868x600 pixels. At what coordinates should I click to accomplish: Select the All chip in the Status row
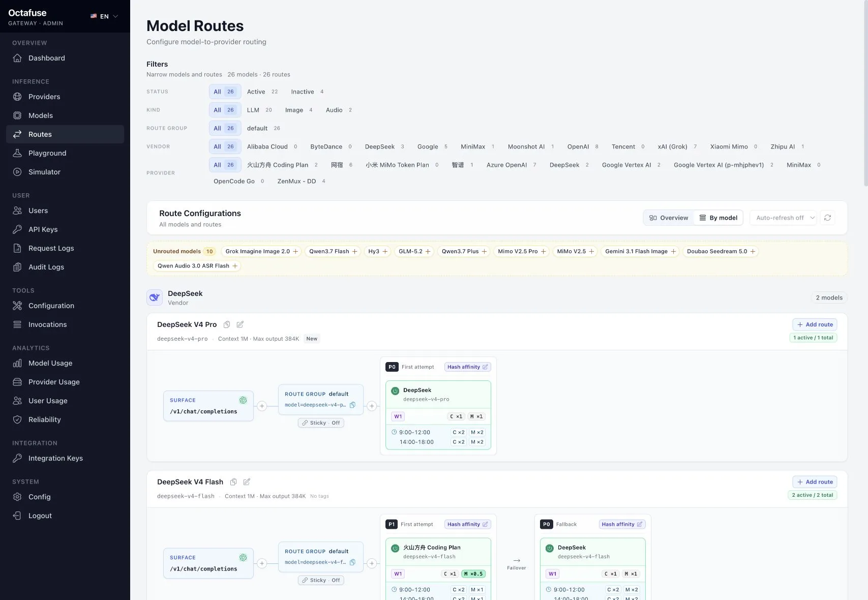[x=225, y=92]
